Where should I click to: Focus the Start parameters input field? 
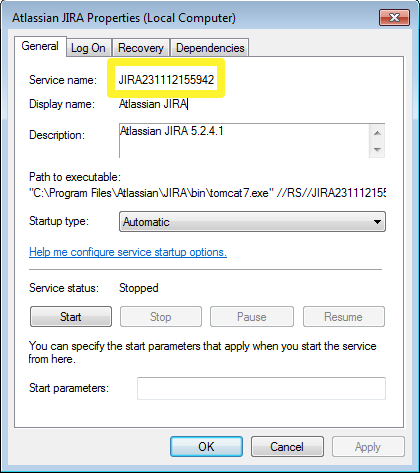pyautogui.click(x=261, y=388)
